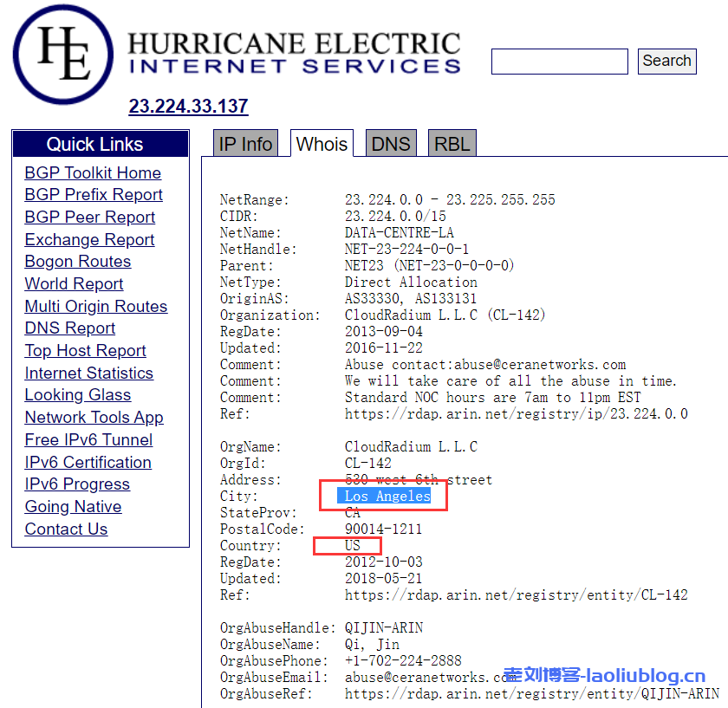Open Bogon Routes link

[x=78, y=262]
